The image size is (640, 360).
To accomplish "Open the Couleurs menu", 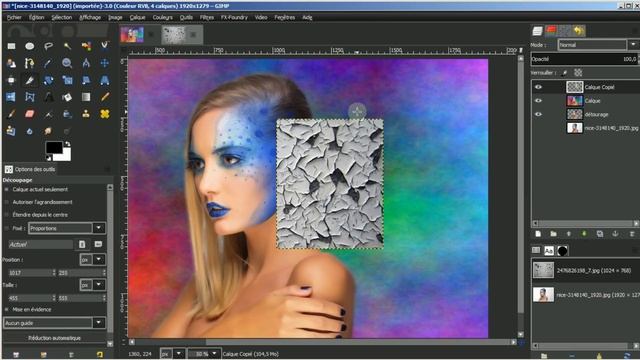I will point(162,17).
